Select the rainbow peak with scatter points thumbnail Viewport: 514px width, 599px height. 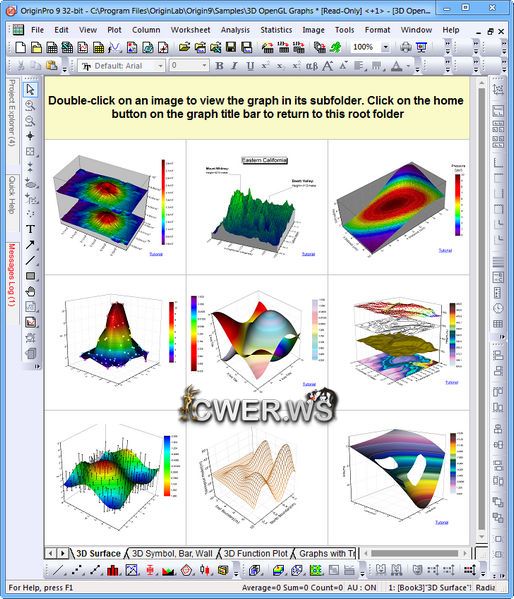click(115, 342)
